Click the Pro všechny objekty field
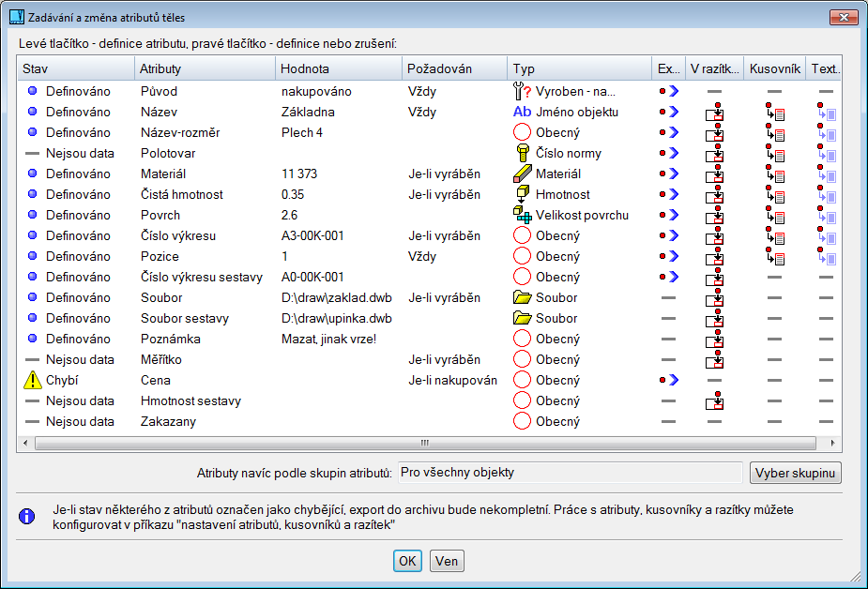Image resolution: width=868 pixels, height=589 pixels. (x=571, y=473)
